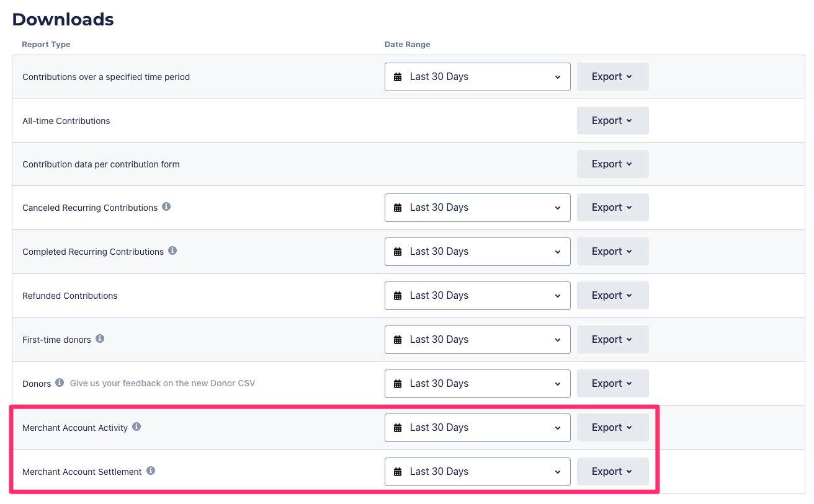This screenshot has height=504, width=814.
Task: Click calendar icon in Refunded Contributions date range
Action: tap(398, 296)
